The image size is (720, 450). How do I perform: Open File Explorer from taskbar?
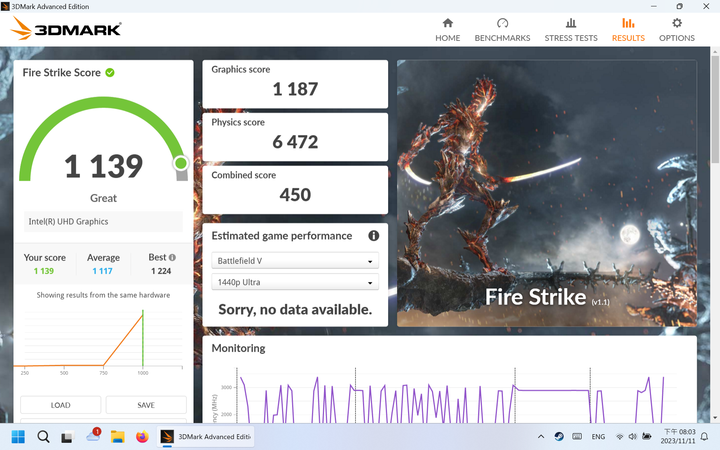(x=118, y=436)
